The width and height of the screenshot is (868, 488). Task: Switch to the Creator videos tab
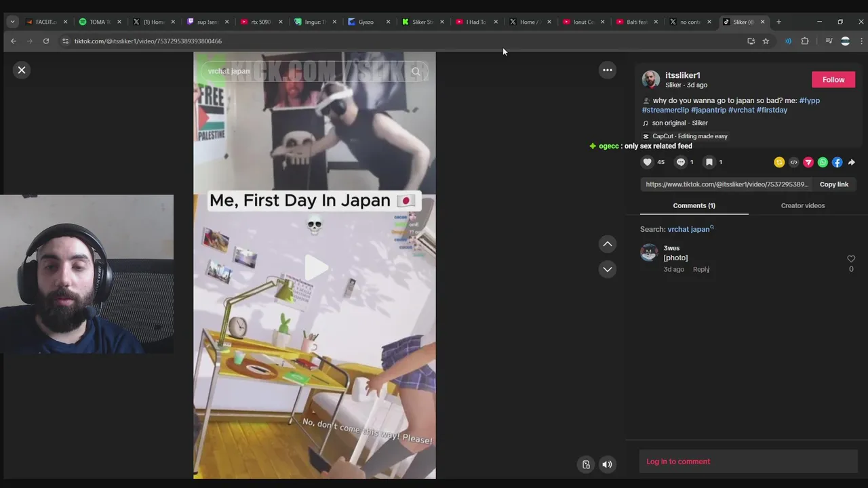click(x=803, y=205)
